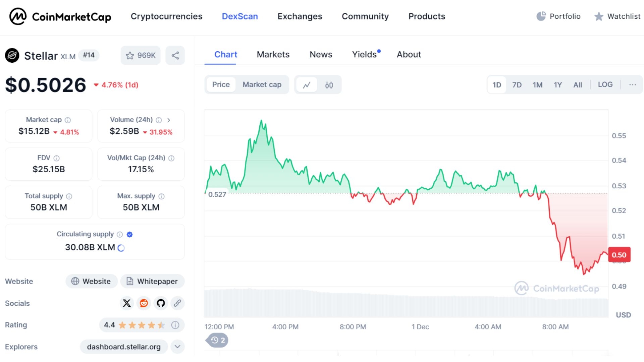Expand the Explorers dropdown for dashboard.stellar.org
This screenshot has height=362, width=644.
pyautogui.click(x=177, y=347)
